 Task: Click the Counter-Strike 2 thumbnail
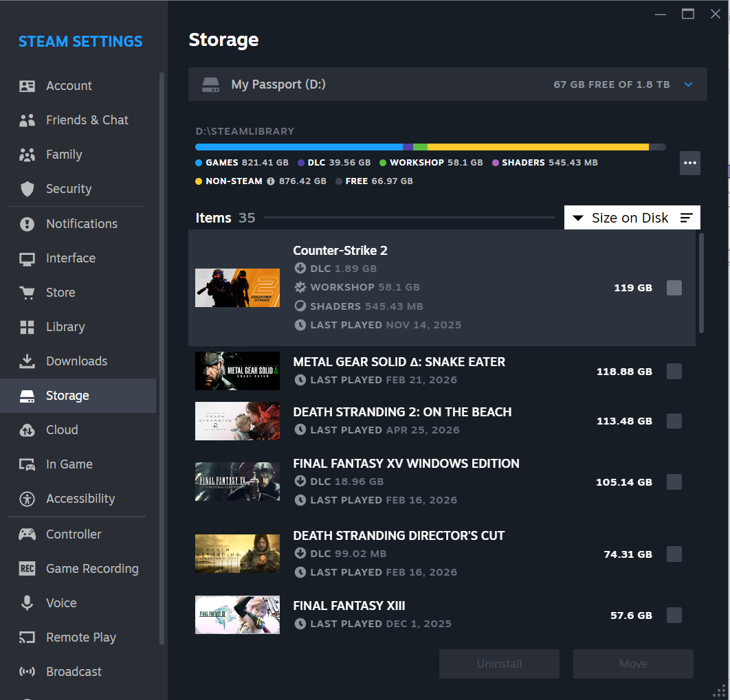pyautogui.click(x=237, y=288)
